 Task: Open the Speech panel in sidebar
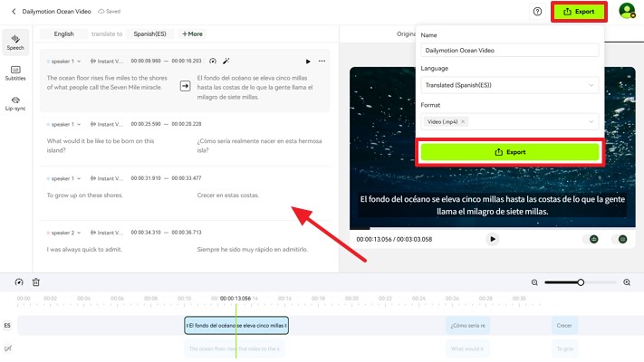tap(15, 42)
